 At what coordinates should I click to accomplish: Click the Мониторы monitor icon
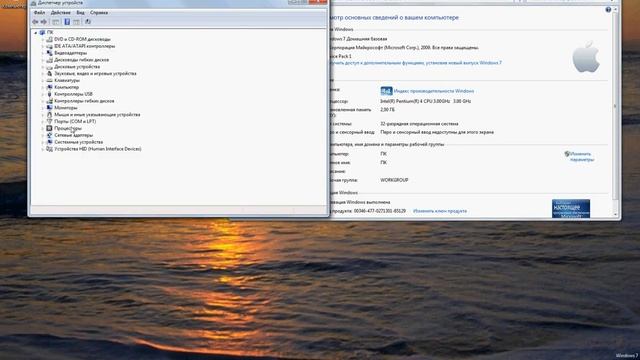(49, 108)
